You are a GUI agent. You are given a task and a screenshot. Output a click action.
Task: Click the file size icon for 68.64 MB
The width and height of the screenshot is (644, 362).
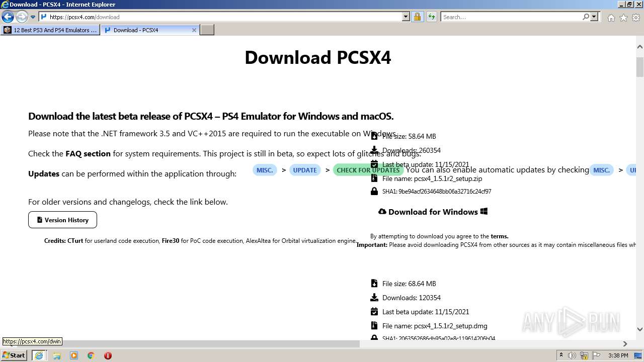374,283
